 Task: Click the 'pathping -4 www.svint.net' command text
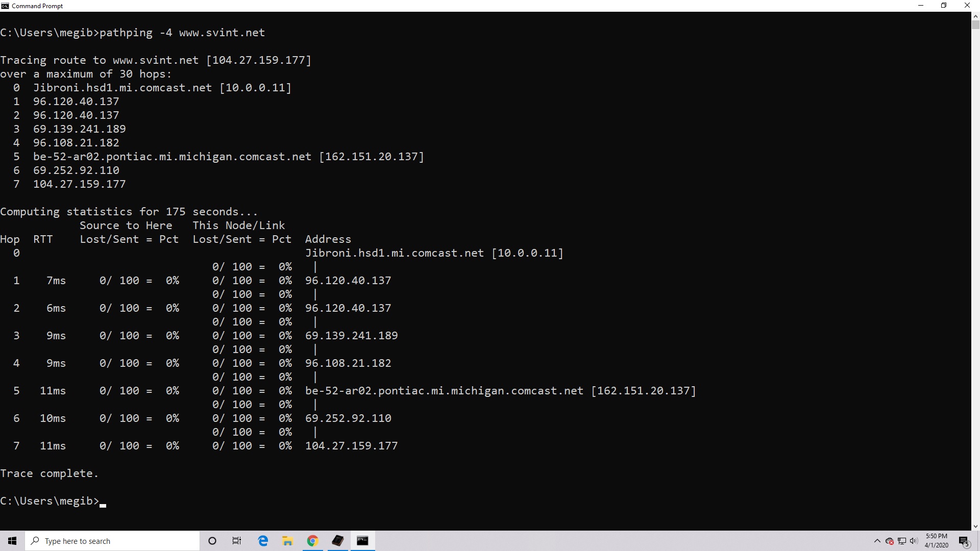pos(182,33)
